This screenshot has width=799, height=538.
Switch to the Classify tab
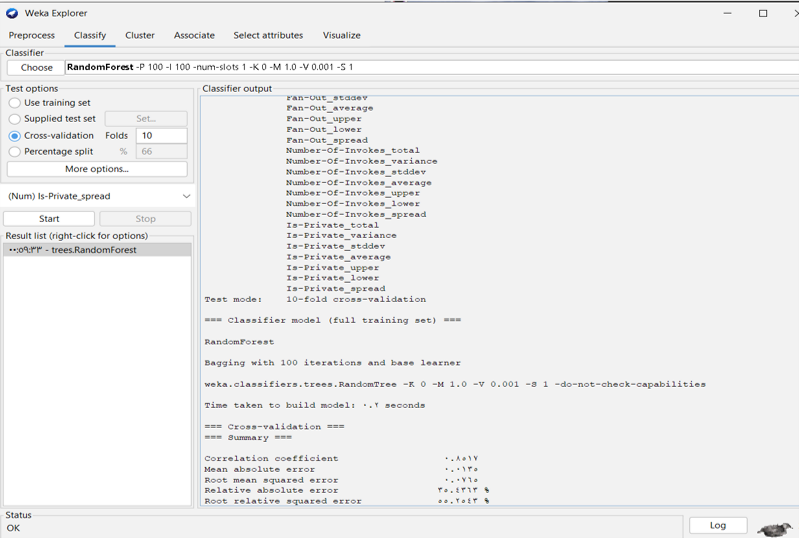90,35
